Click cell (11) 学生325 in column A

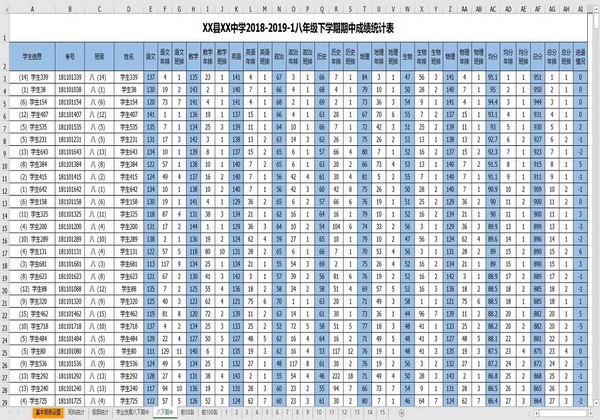tap(32, 214)
